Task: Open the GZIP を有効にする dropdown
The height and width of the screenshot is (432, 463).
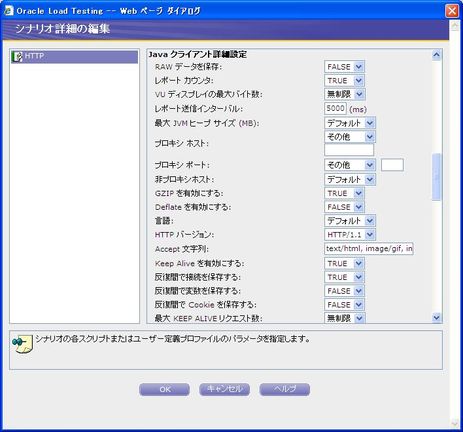Action: [x=345, y=193]
